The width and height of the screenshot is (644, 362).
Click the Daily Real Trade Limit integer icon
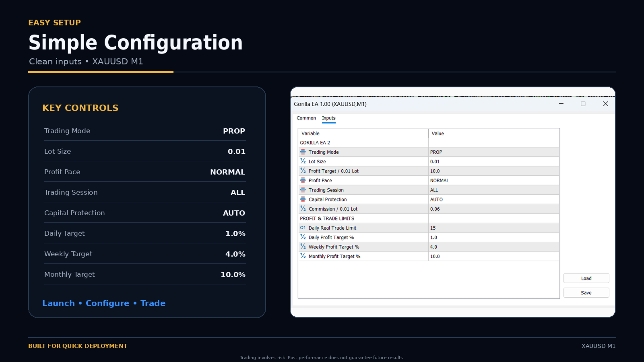[303, 228]
